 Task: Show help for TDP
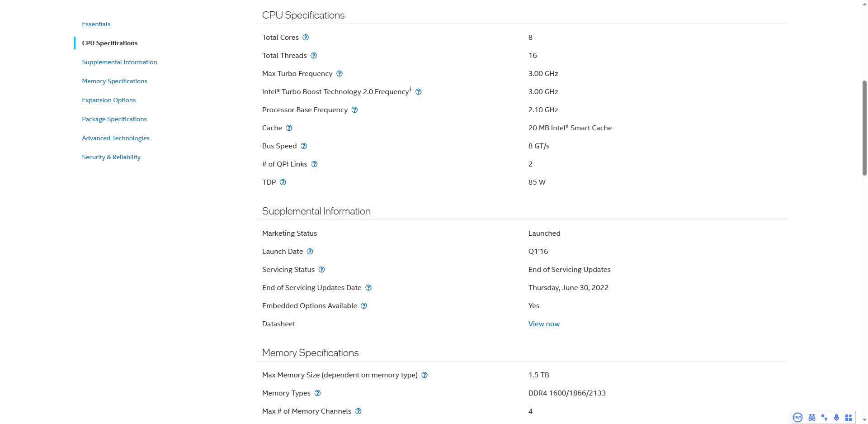pyautogui.click(x=283, y=182)
